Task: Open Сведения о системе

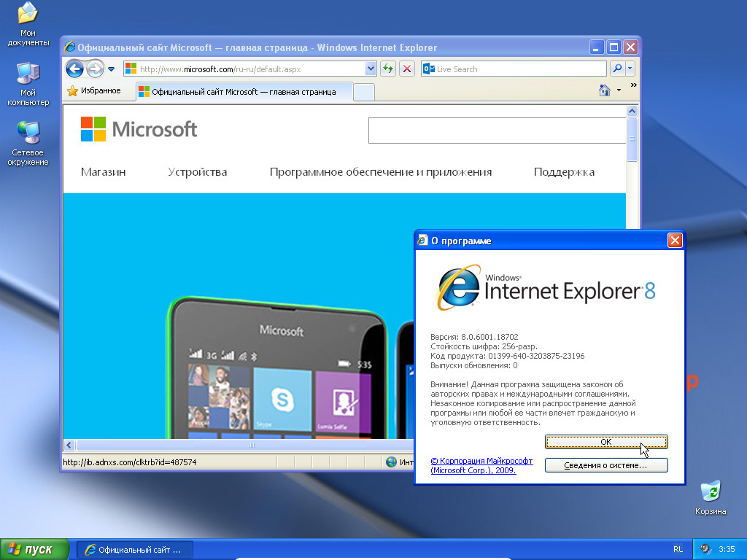Action: coord(606,465)
